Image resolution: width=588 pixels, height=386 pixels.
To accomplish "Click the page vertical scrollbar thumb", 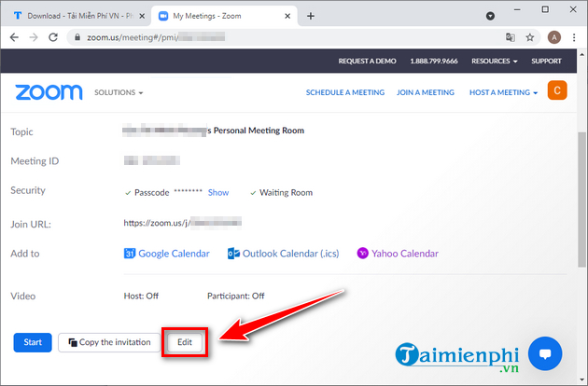I will click(x=581, y=199).
